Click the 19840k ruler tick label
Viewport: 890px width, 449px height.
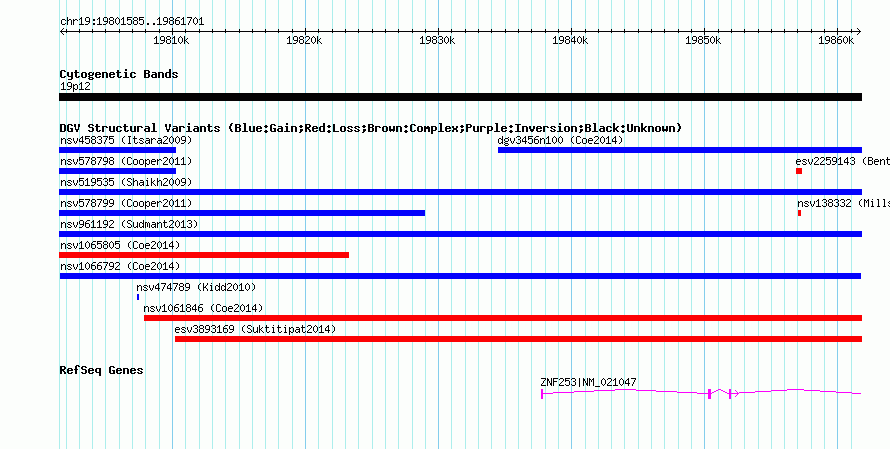[x=570, y=41]
